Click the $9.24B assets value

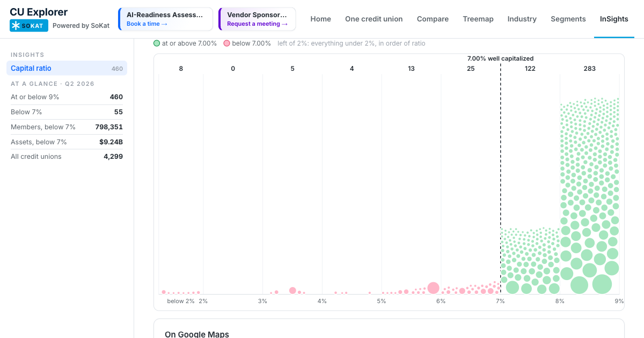tap(111, 142)
